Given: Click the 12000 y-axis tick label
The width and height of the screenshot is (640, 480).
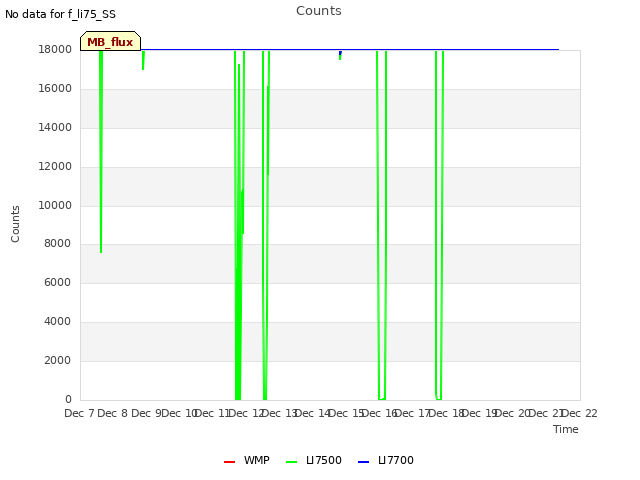Looking at the screenshot, I should (x=55, y=167).
